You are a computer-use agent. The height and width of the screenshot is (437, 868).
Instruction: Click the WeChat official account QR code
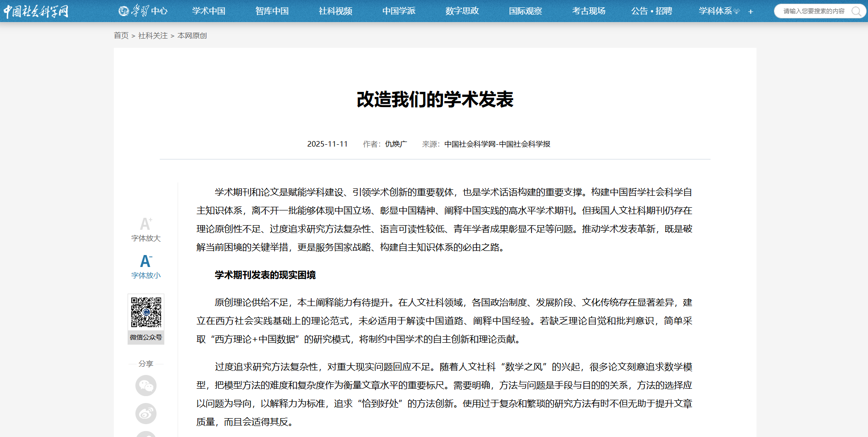pos(146,312)
